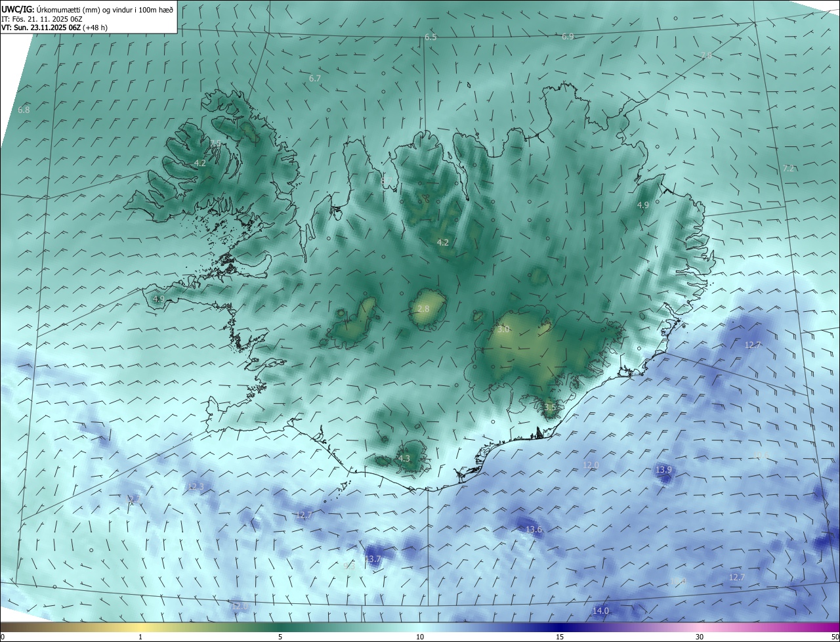
Task: Click the 13.7 value label
Action: tap(372, 559)
